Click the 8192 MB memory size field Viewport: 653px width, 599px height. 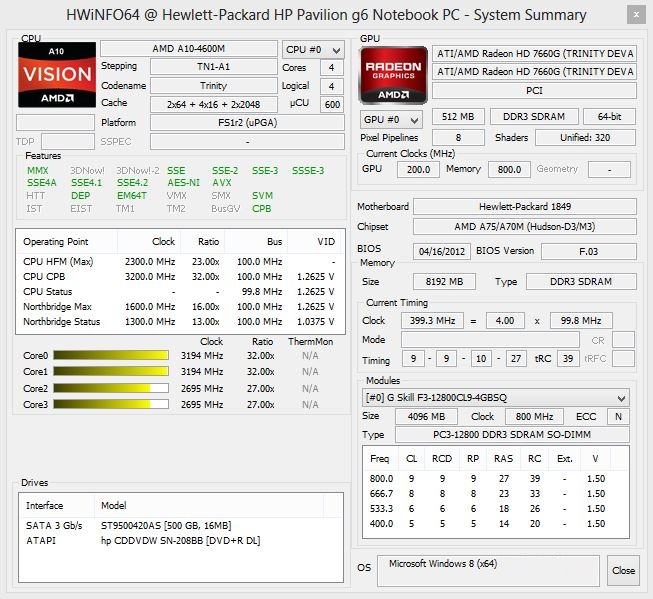444,282
